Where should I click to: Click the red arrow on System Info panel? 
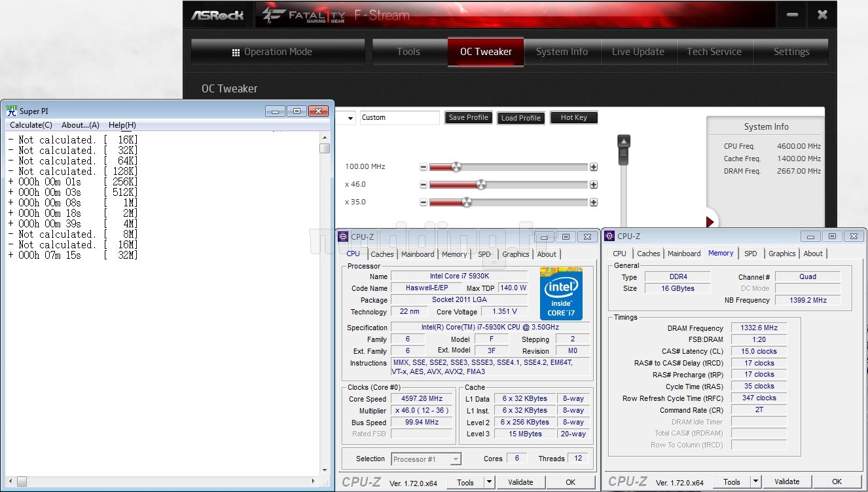[x=710, y=222]
